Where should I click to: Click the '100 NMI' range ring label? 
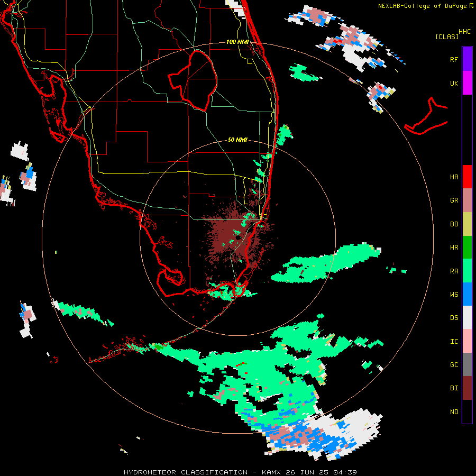pyautogui.click(x=237, y=42)
